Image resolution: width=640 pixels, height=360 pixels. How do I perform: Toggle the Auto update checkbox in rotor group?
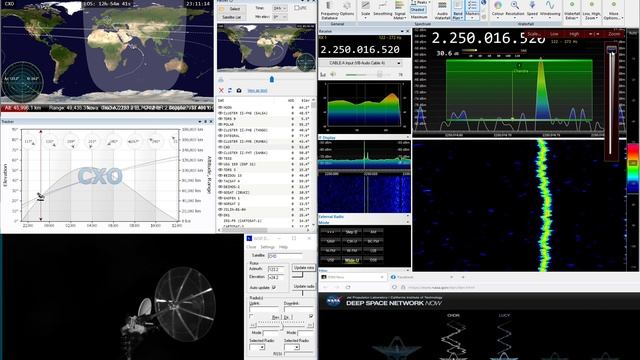(274, 288)
